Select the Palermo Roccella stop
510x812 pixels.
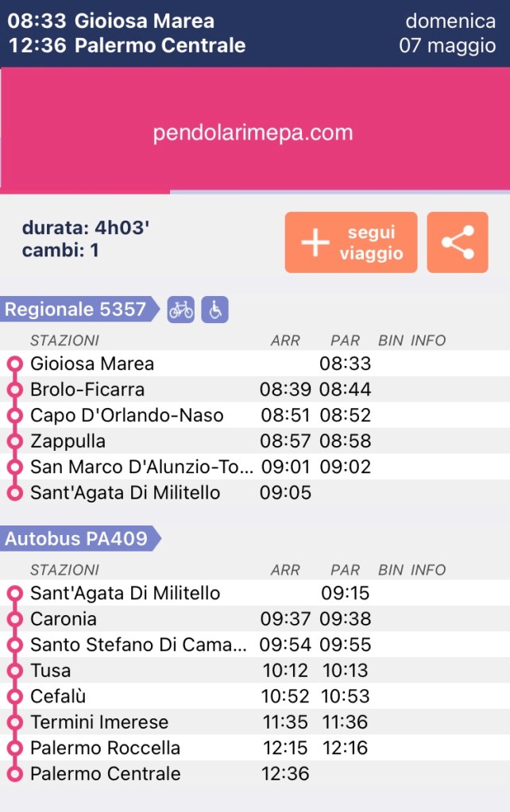pyautogui.click(x=105, y=748)
